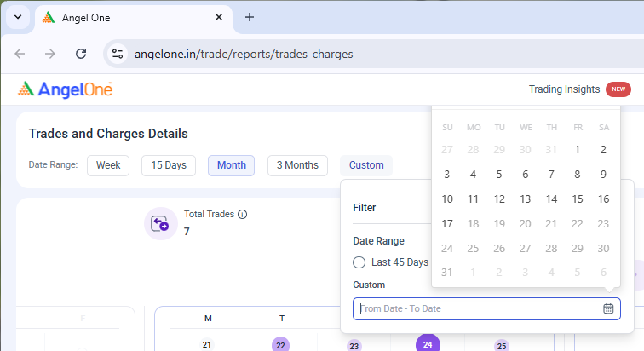Image resolution: width=644 pixels, height=351 pixels.
Task: Click the From Date - To Date field
Action: [x=477, y=308]
